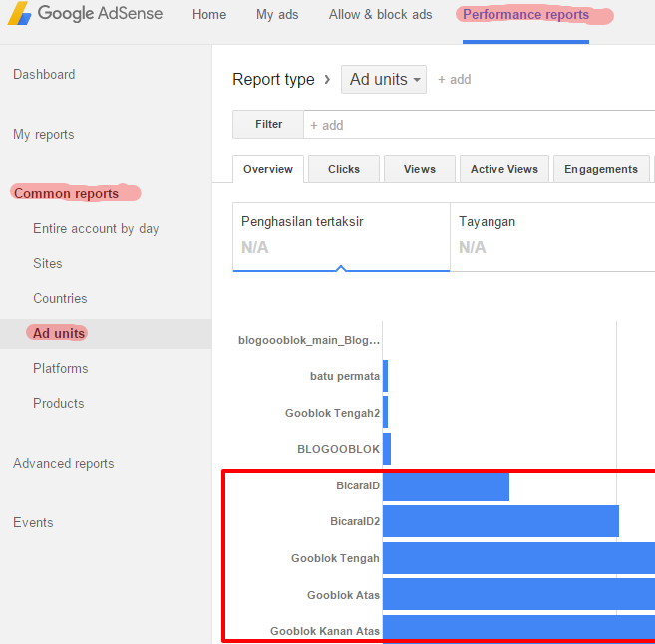Open the Products report
This screenshot has height=644, width=655.
(x=59, y=403)
